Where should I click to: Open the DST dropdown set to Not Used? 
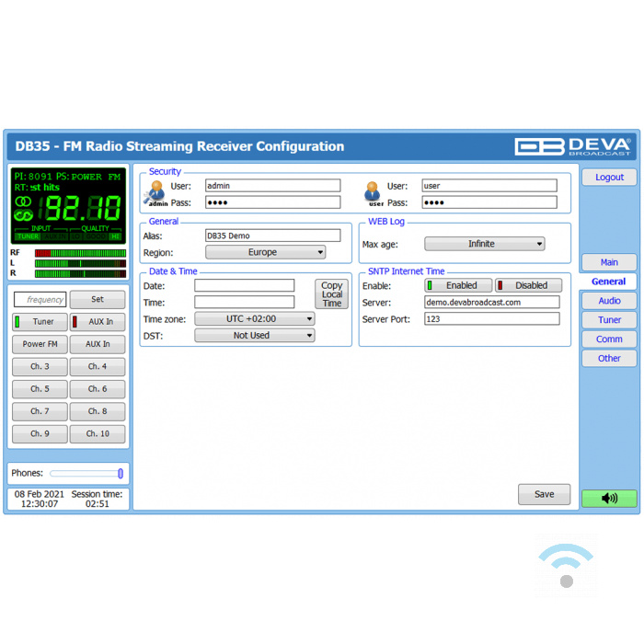click(x=255, y=336)
